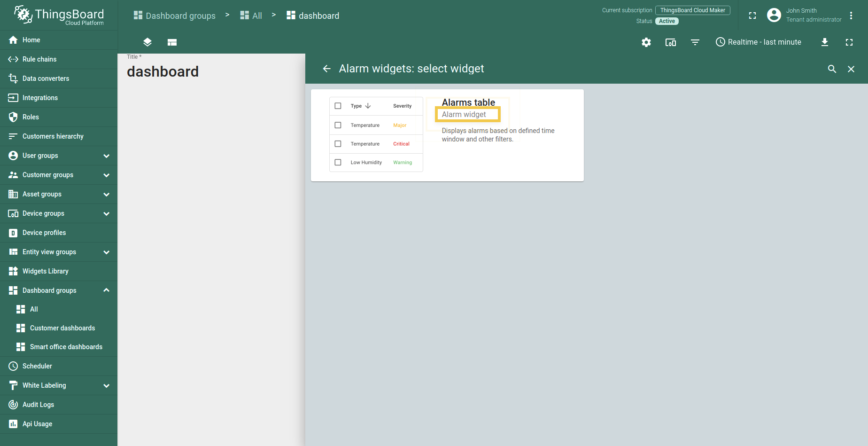The width and height of the screenshot is (868, 446).
Task: Click the Home house icon
Action: tap(13, 40)
